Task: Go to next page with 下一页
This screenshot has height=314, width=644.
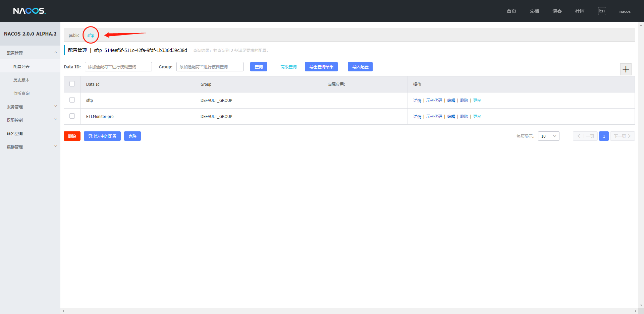Action: 622,136
